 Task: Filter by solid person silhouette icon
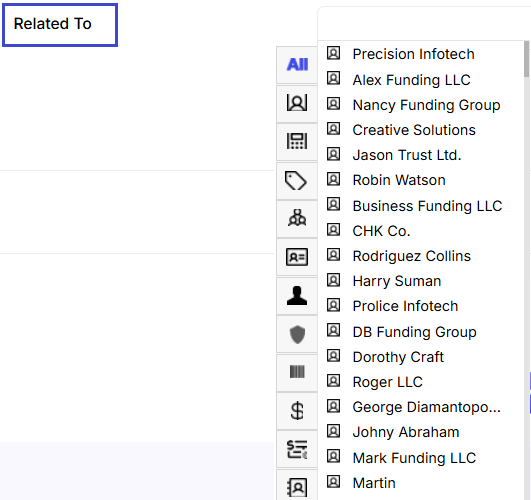pos(297,296)
